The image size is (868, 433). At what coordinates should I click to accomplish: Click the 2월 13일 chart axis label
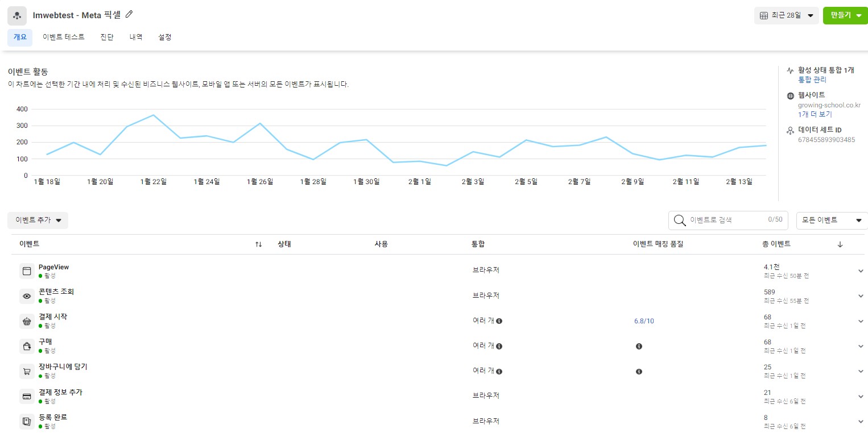coord(739,182)
